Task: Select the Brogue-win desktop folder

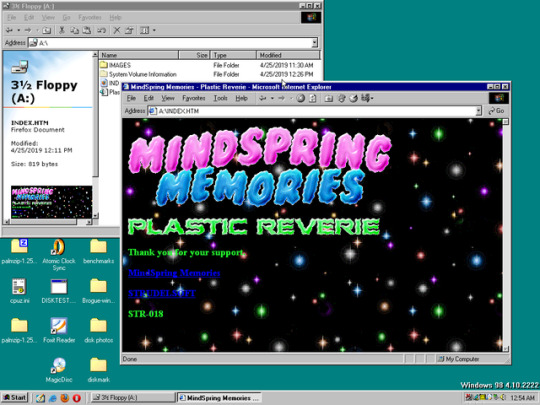Action: point(98,291)
